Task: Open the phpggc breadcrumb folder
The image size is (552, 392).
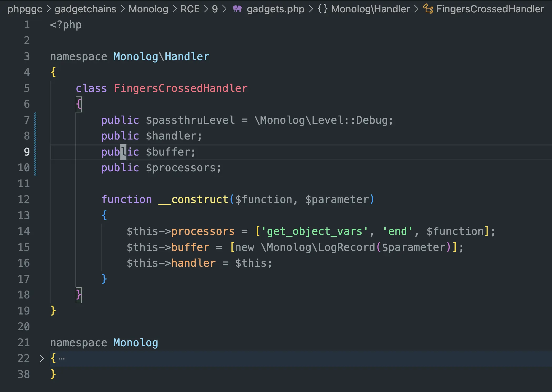Action: (x=25, y=9)
